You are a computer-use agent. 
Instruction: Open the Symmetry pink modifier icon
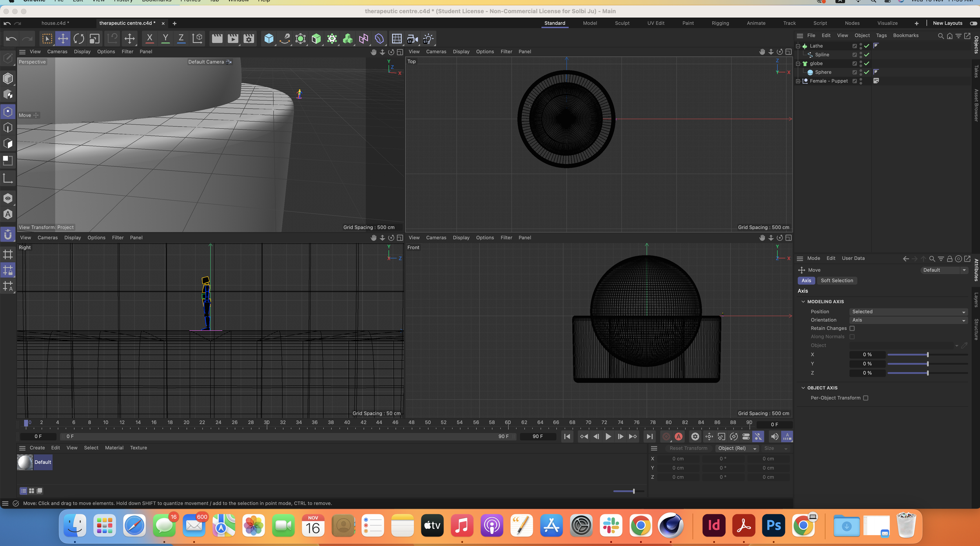(363, 39)
